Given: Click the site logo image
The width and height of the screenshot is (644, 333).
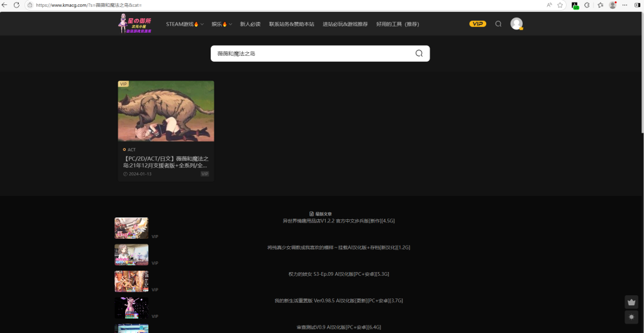Looking at the screenshot, I should tap(135, 24).
